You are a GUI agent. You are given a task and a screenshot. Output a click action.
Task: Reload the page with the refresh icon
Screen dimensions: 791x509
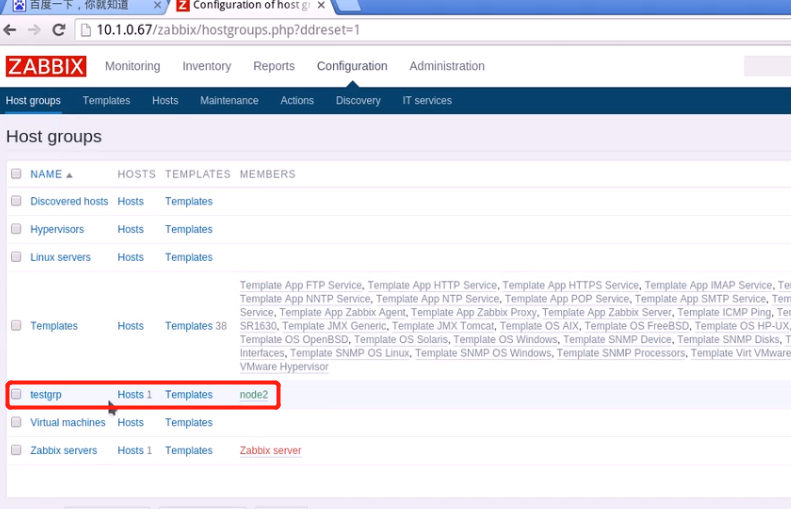pyautogui.click(x=59, y=30)
